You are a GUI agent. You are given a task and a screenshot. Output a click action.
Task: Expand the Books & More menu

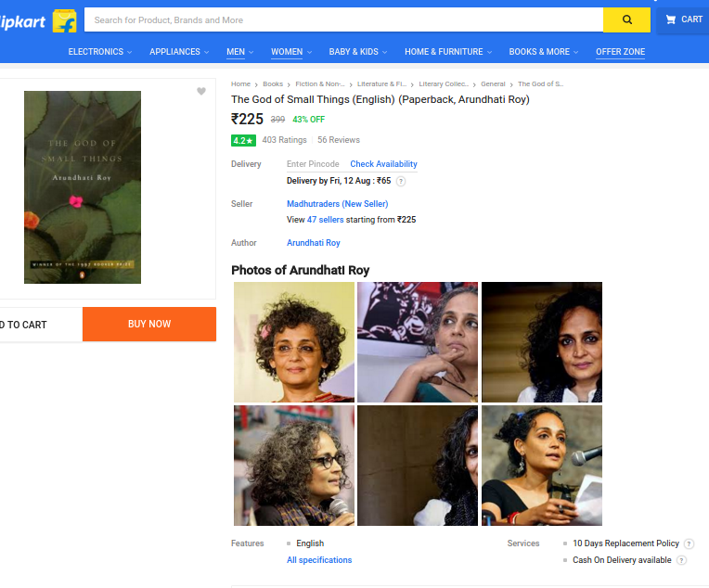(x=544, y=52)
